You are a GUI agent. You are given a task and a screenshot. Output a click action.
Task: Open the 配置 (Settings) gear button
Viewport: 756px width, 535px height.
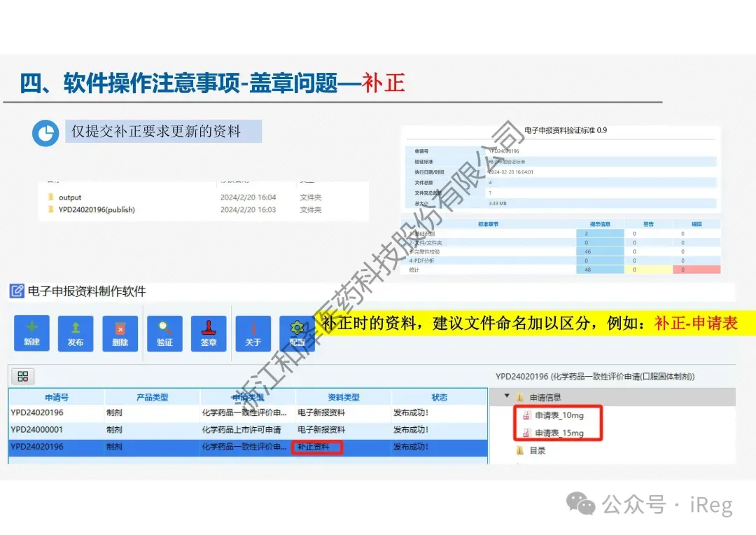click(297, 333)
